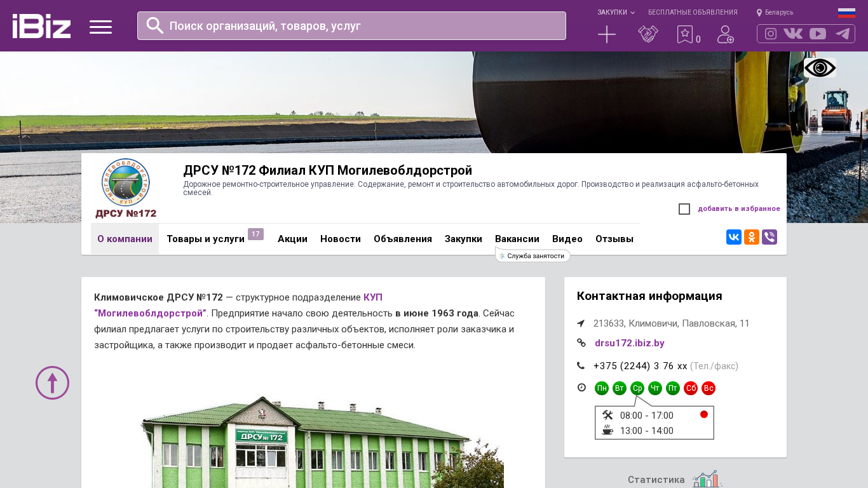Click the 17 items count badge
The width and height of the screenshot is (868, 488).
pos(255,234)
